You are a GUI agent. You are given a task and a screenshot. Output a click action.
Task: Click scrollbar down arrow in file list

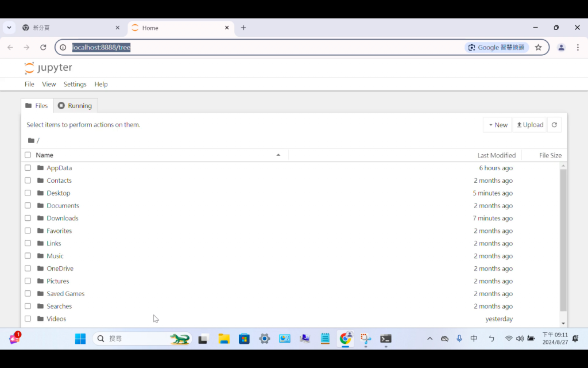[563, 323]
